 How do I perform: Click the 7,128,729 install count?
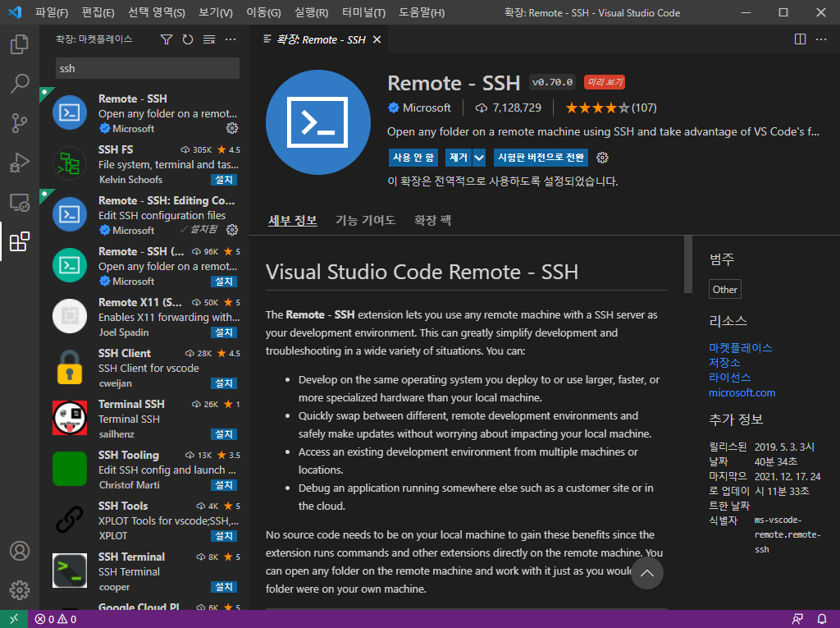[x=509, y=108]
